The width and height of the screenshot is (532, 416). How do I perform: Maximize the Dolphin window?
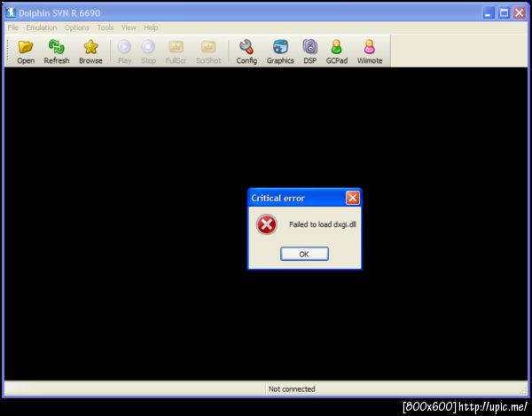pyautogui.click(x=505, y=13)
